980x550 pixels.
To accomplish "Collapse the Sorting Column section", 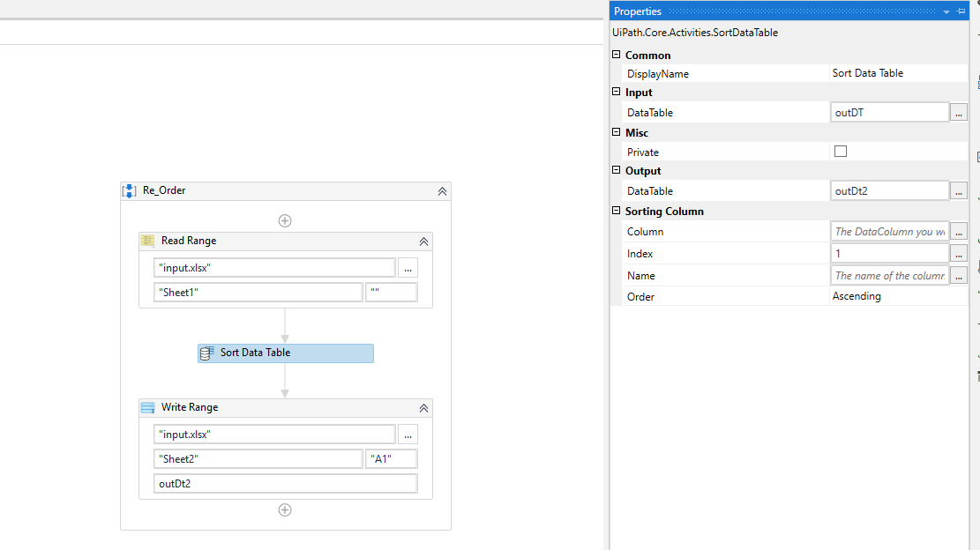I will [616, 211].
